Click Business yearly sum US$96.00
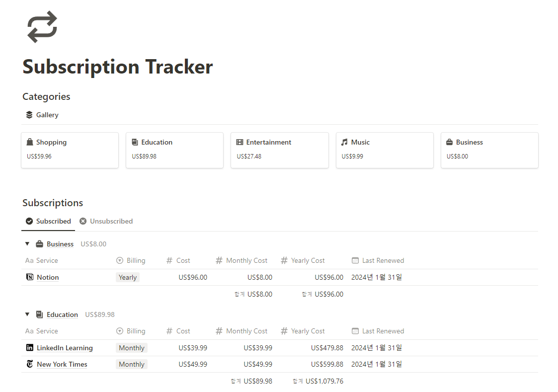Viewport: 558px width, 392px height. pyautogui.click(x=322, y=294)
